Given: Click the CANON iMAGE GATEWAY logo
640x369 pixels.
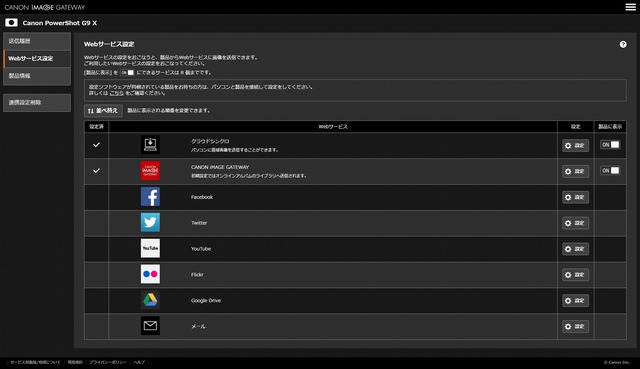Looking at the screenshot, I should pos(45,7).
